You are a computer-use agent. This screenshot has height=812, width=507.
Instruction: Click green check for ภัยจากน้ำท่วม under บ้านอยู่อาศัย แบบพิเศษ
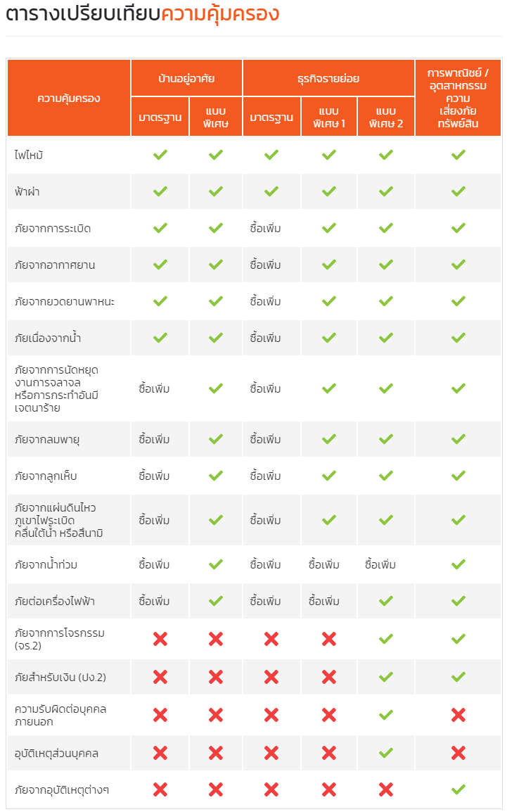(216, 564)
